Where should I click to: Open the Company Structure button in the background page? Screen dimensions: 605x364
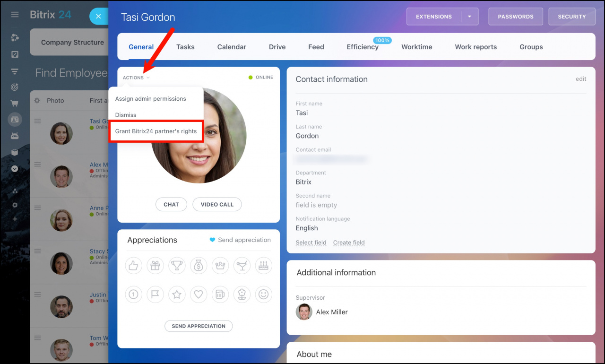point(72,43)
